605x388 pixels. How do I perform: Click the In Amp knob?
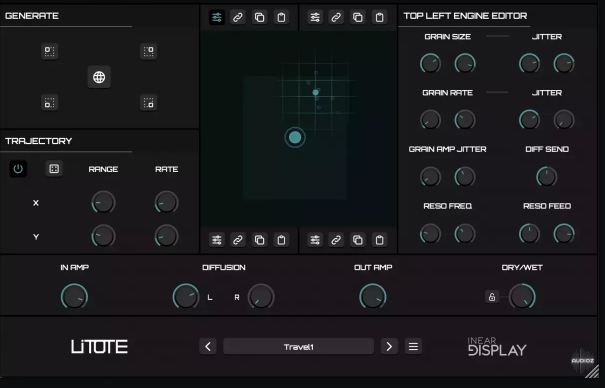(x=74, y=297)
